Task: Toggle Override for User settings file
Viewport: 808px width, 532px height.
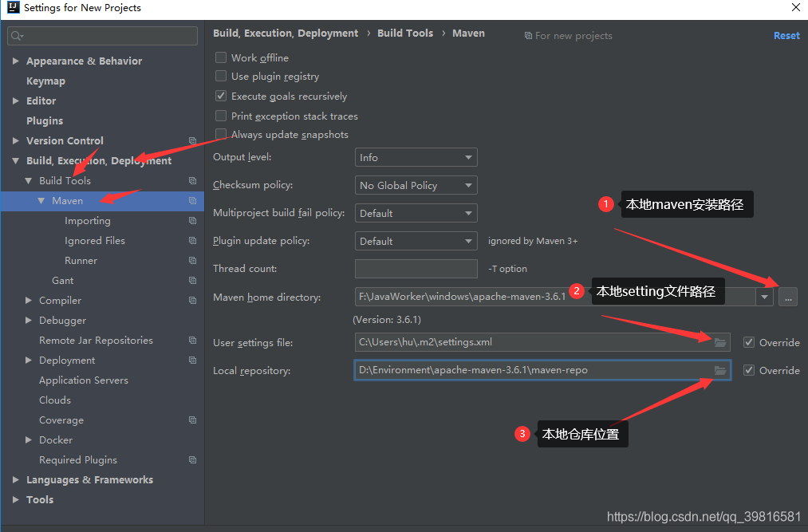Action: point(749,342)
